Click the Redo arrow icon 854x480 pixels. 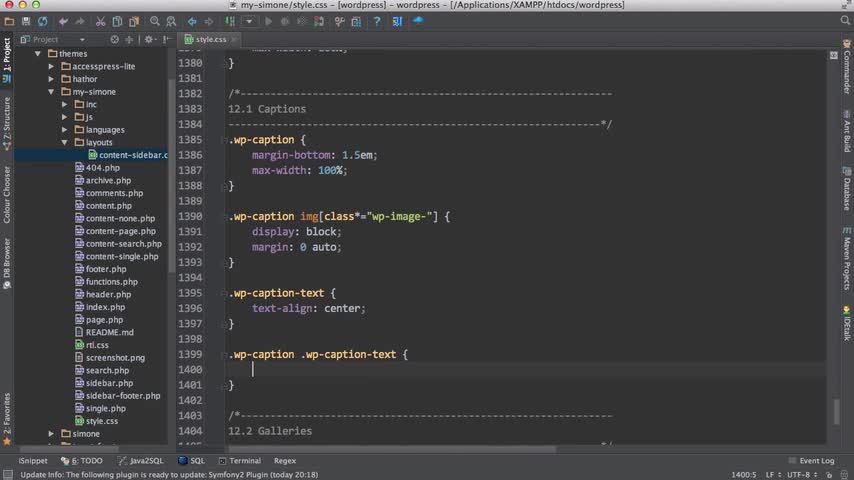coord(80,21)
